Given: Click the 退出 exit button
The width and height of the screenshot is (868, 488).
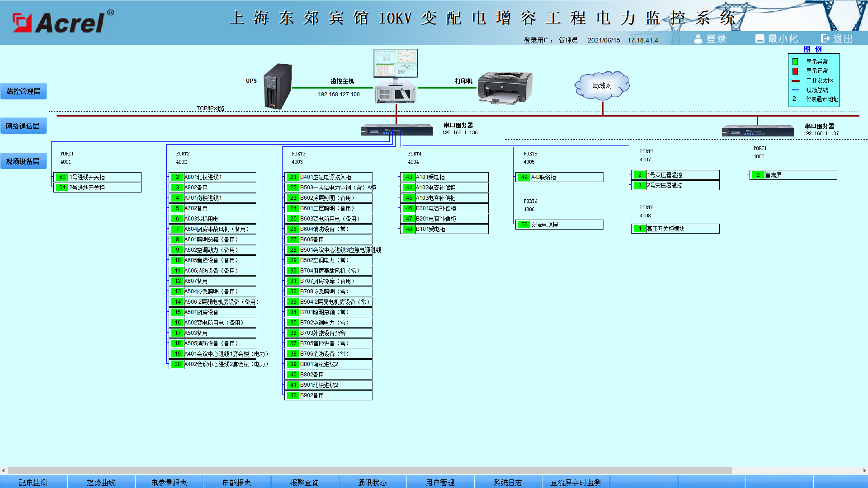Looking at the screenshot, I should tap(837, 39).
